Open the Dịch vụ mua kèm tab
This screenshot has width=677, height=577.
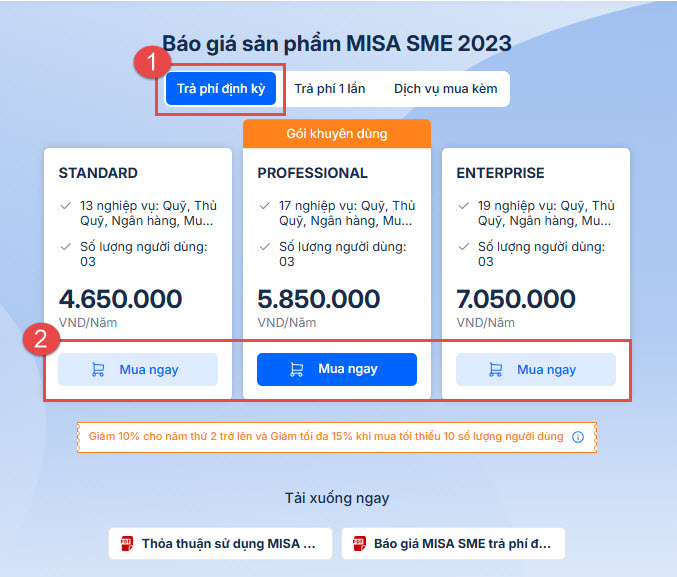coord(445,88)
